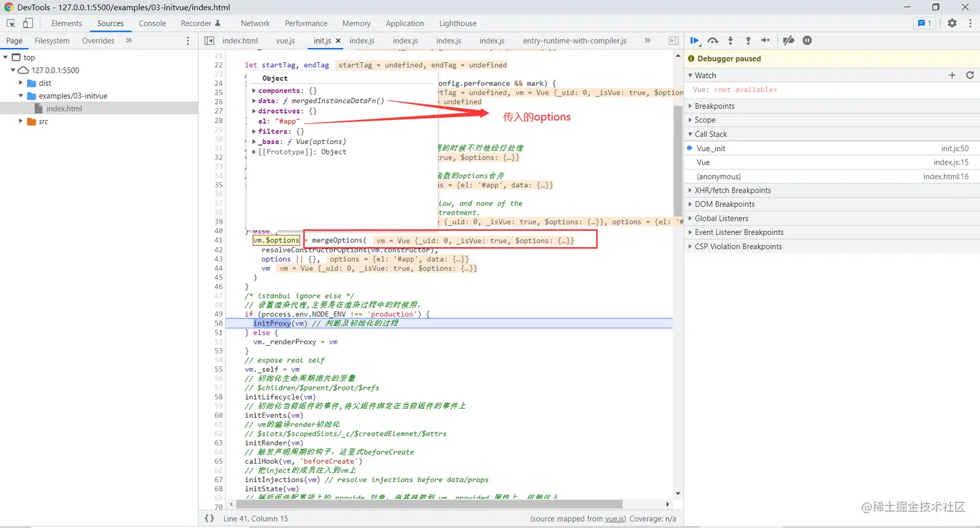The width and height of the screenshot is (980, 528).
Task: Select index.html in file tree
Action: pos(64,108)
